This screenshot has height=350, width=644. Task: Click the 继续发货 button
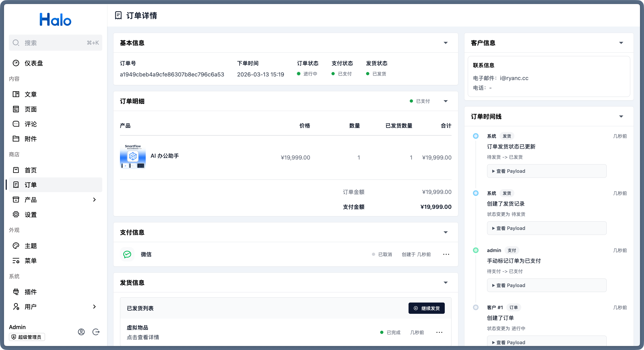[x=426, y=308]
